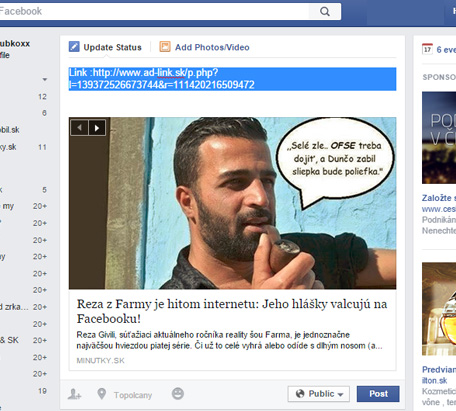
Task: Click the sidebar row with count 12
Action: coord(24,97)
